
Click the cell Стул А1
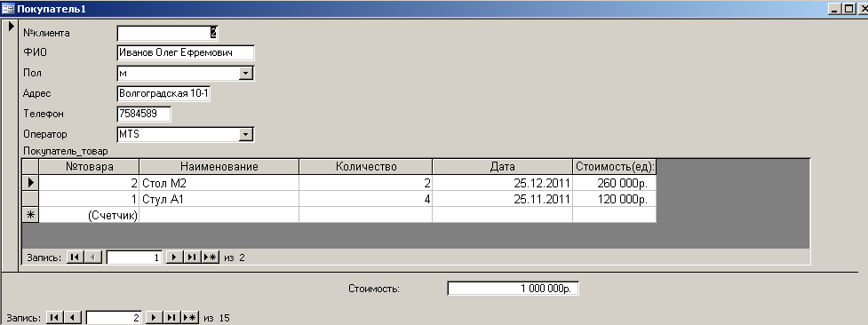(219, 199)
